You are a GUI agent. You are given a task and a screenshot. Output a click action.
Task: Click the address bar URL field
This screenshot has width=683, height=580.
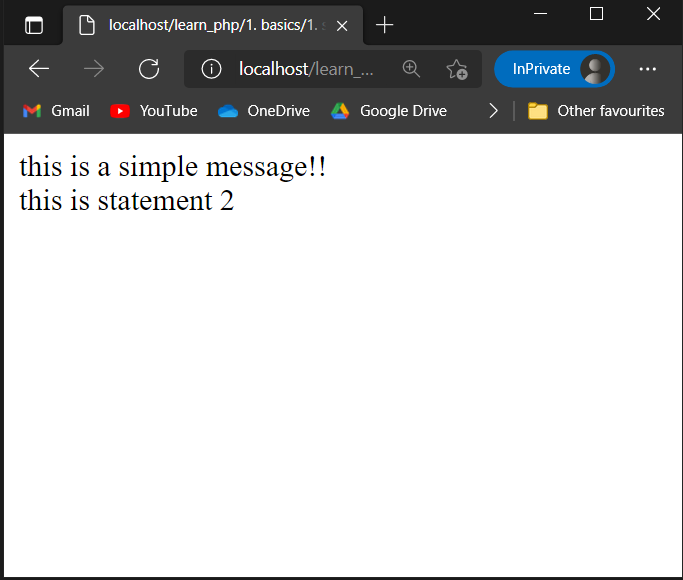coord(305,69)
